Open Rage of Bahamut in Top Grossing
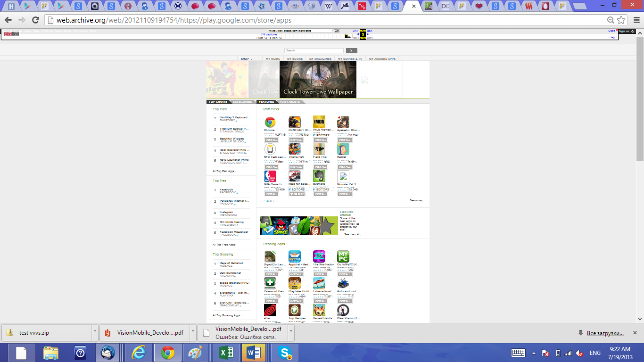Image resolution: width=644 pixels, height=362 pixels. (231, 263)
